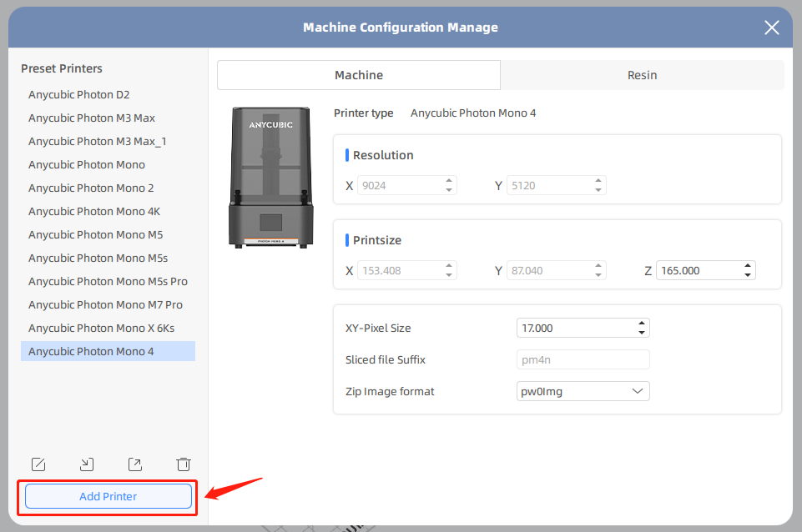Click the Resolution section heading
Screen dimensions: 802x532
(x=383, y=155)
